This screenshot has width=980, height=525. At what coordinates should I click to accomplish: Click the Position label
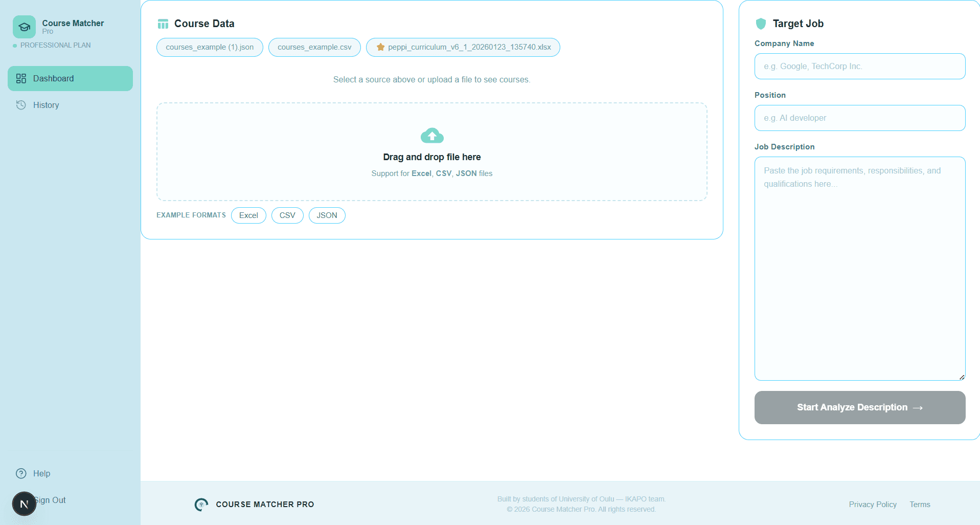[x=770, y=95]
